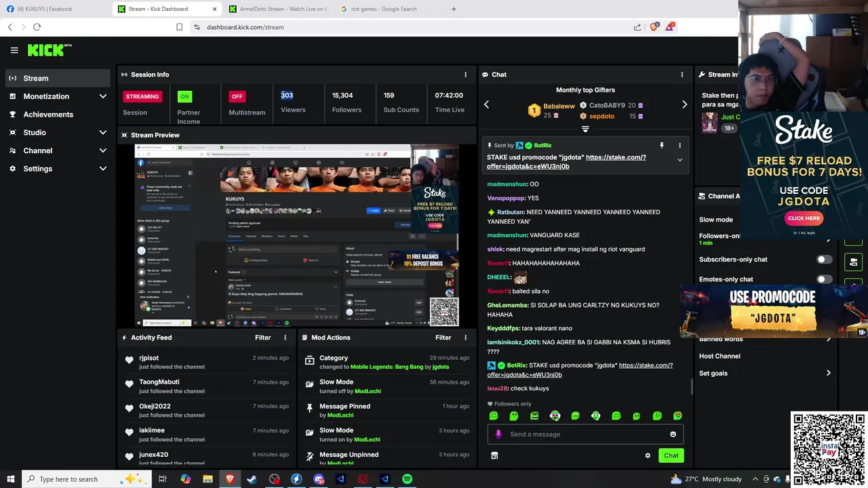Image resolution: width=868 pixels, height=488 pixels.
Task: Open the shop icon below chat input
Action: point(494,455)
